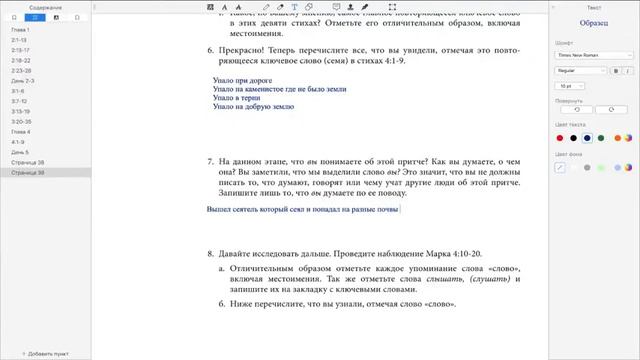Select the text highlight tool
This screenshot has width=640, height=360.
(x=210, y=7)
